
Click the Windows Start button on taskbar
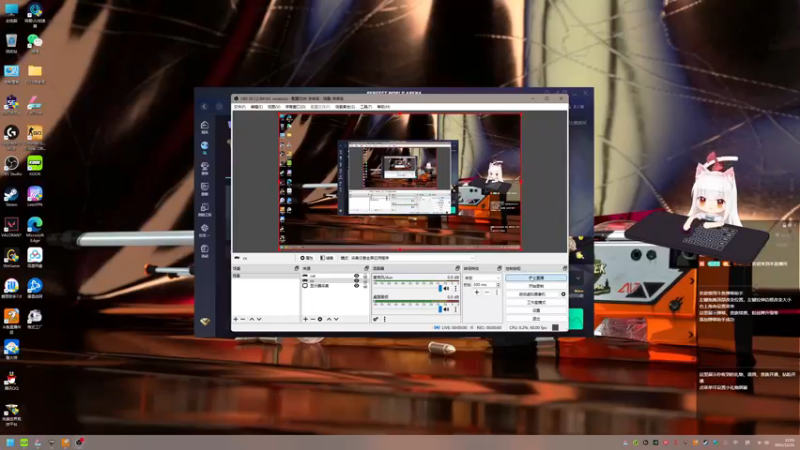(x=10, y=442)
